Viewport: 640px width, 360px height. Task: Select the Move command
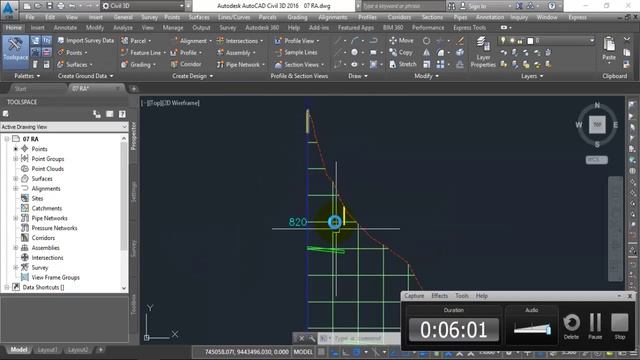[401, 40]
